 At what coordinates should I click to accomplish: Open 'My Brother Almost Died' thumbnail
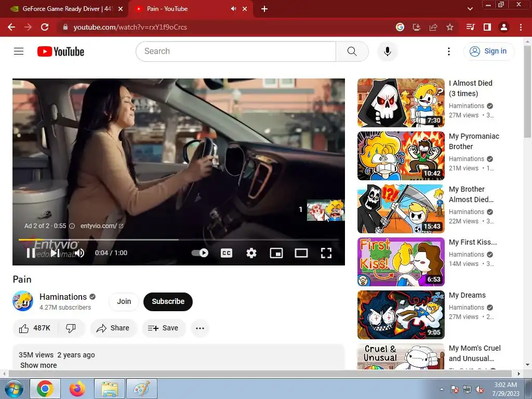[x=401, y=209]
